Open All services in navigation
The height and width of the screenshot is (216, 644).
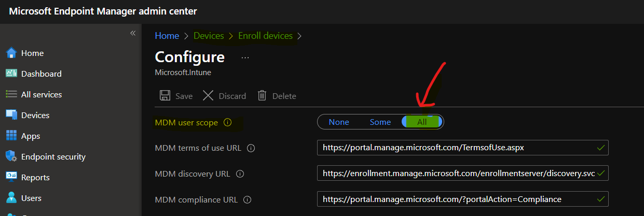[42, 94]
